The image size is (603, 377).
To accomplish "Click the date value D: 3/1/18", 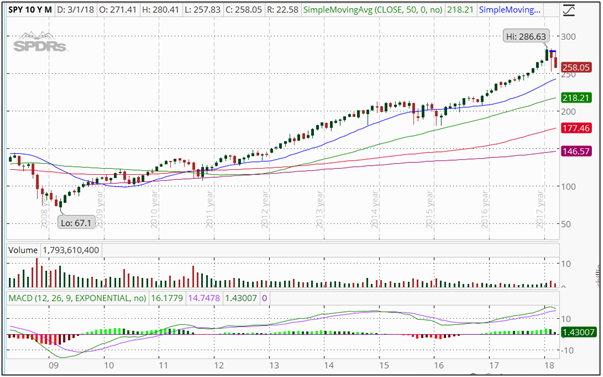I will [x=75, y=10].
